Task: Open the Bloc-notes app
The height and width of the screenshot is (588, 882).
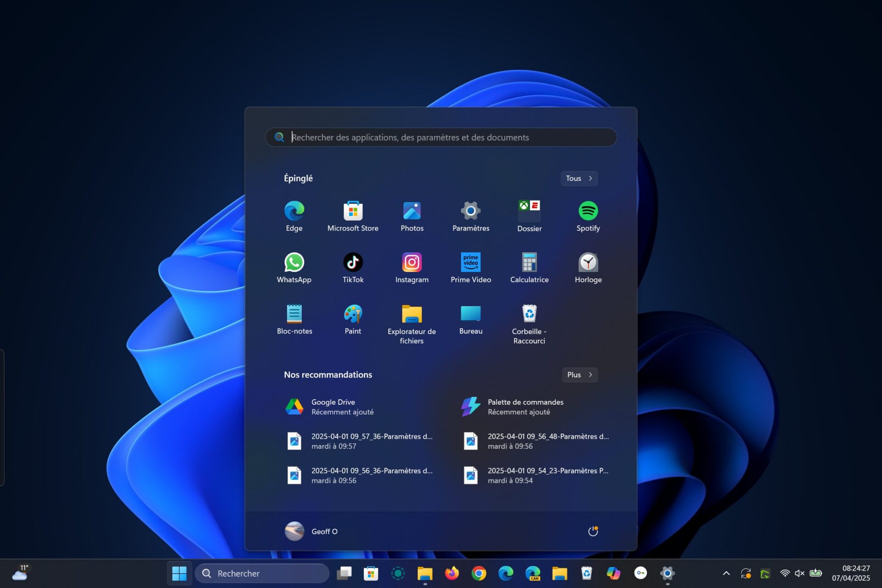Action: pyautogui.click(x=294, y=319)
